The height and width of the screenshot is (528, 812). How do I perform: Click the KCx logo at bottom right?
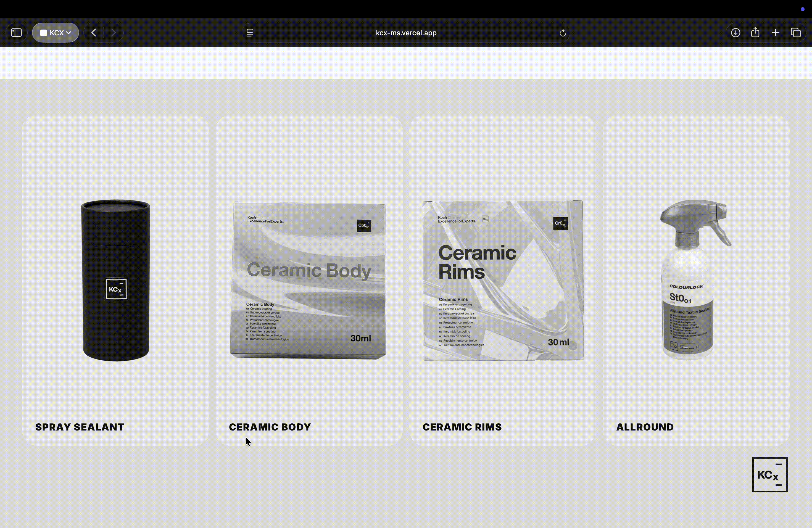(770, 474)
